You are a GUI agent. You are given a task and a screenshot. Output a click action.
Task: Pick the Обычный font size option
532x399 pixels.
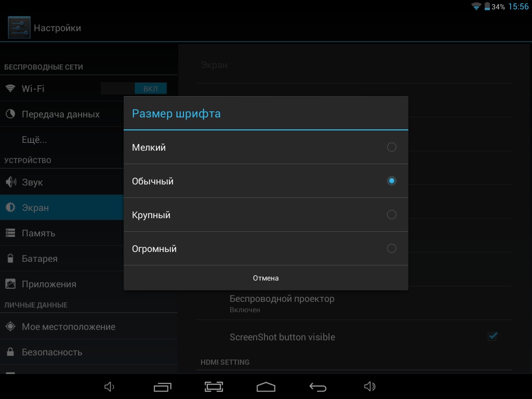pyautogui.click(x=391, y=181)
